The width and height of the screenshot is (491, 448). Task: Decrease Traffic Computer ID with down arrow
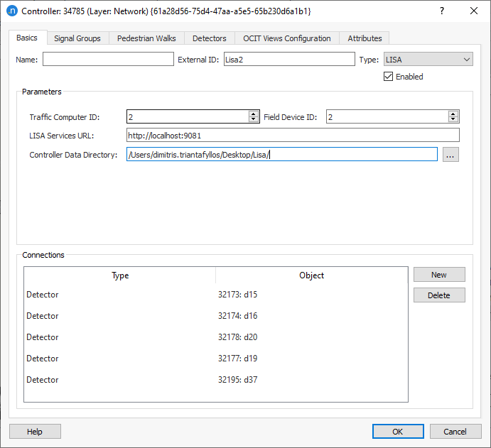[254, 120]
